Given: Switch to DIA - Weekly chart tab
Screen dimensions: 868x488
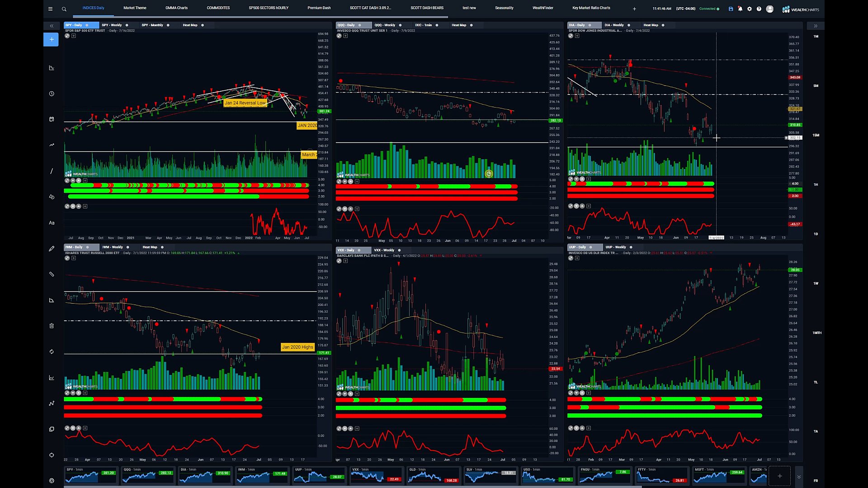Looking at the screenshot, I should (614, 25).
